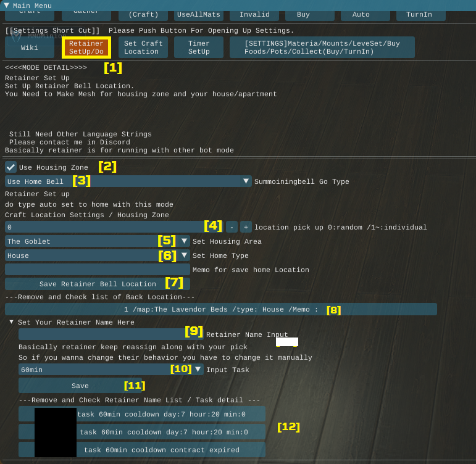Collapse the Main Menu window triangle
Image resolution: width=476 pixels, height=464 pixels.
[6, 6]
